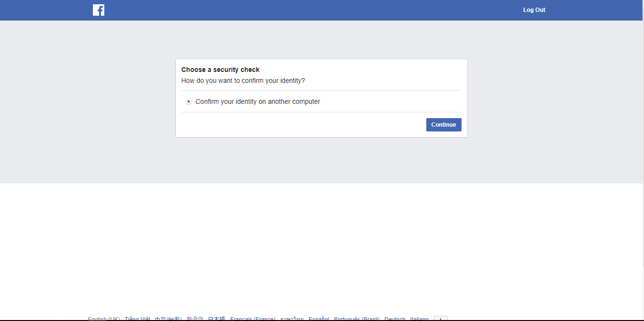644x321 pixels.
Task: Switch language to Tiếng Việt
Action: (138, 319)
